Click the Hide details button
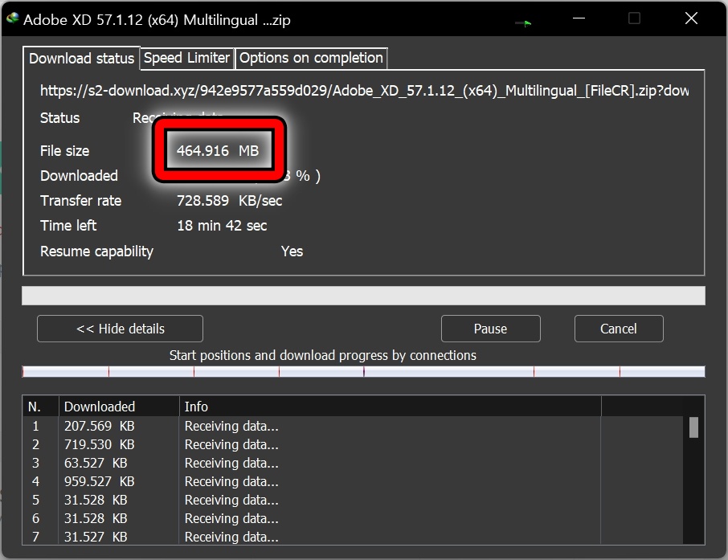 pyautogui.click(x=120, y=329)
